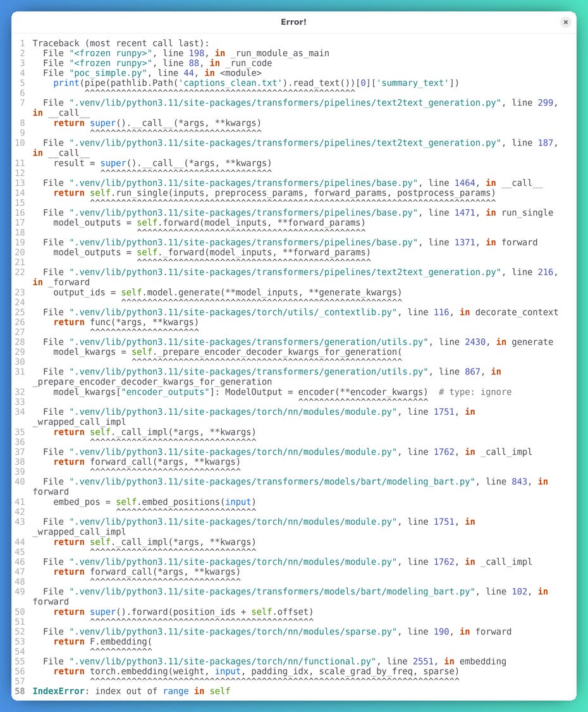Click gutter line number 58

point(20,691)
